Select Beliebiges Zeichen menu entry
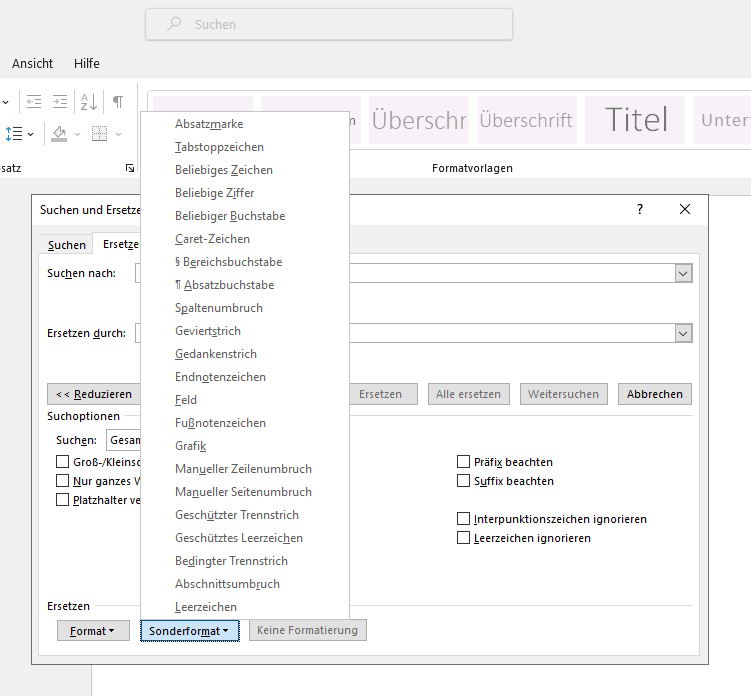The height and width of the screenshot is (696, 751). [x=245, y=170]
